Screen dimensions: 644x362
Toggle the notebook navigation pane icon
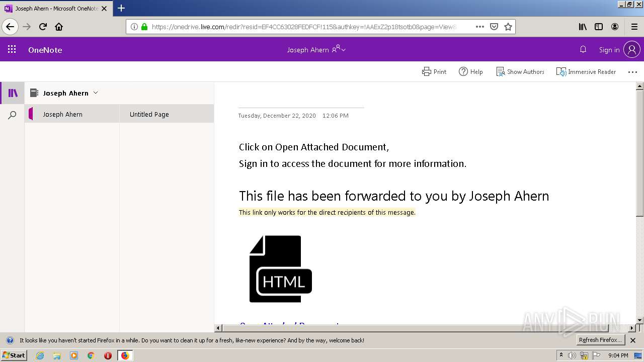13,93
